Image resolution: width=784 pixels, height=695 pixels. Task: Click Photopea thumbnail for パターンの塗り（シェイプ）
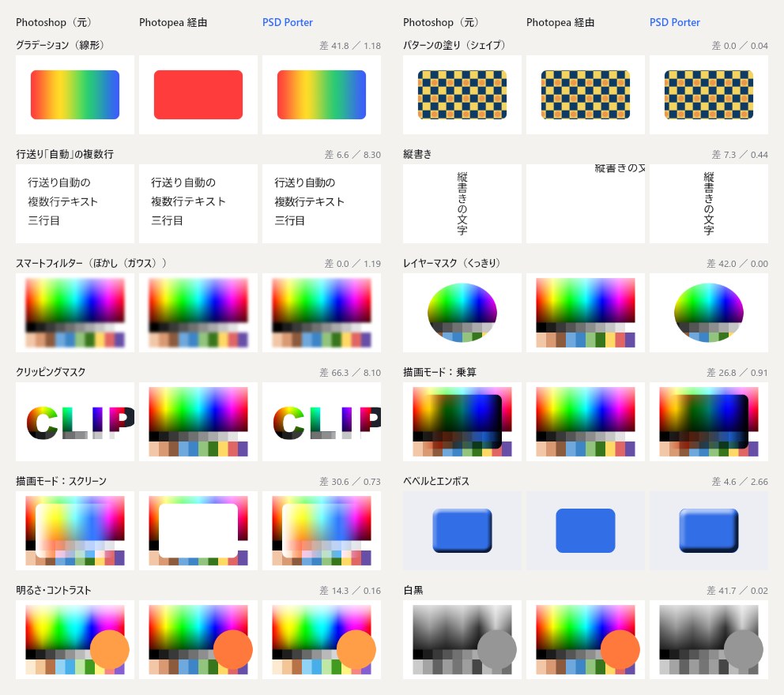586,95
